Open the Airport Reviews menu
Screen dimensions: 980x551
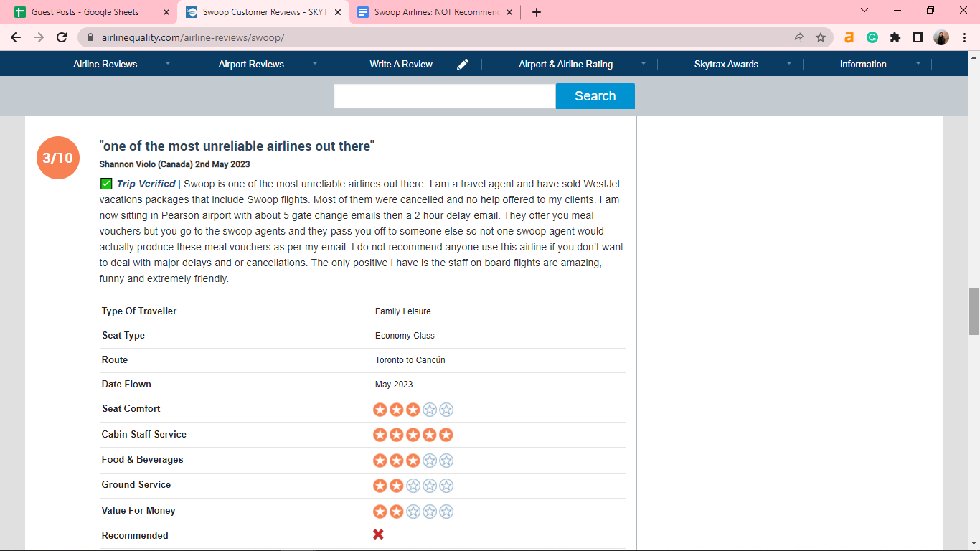[x=251, y=64]
